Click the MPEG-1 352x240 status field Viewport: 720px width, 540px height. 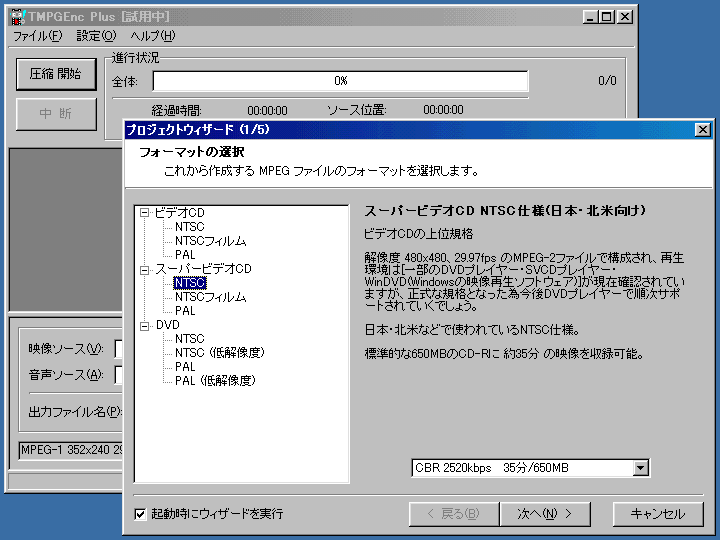pos(71,450)
